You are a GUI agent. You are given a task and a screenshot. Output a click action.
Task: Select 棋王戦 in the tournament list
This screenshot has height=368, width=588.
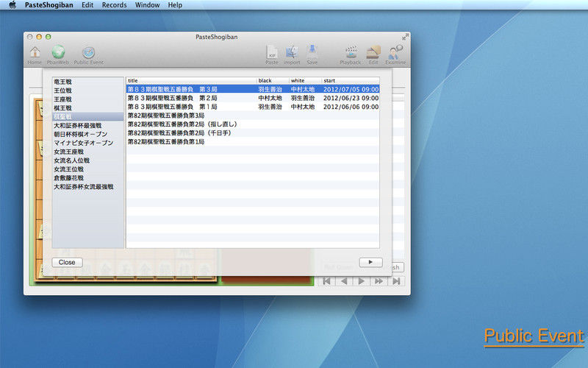point(62,108)
